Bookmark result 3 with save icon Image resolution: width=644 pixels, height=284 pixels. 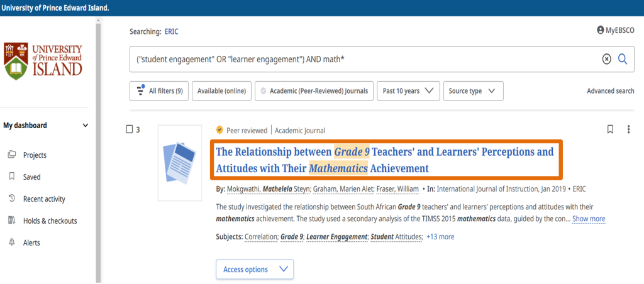[x=609, y=129]
